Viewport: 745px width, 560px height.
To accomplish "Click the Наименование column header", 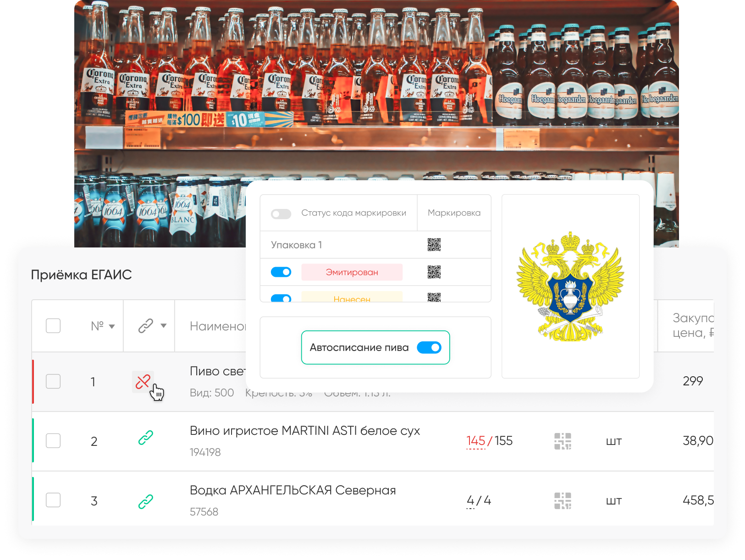I will 218,326.
